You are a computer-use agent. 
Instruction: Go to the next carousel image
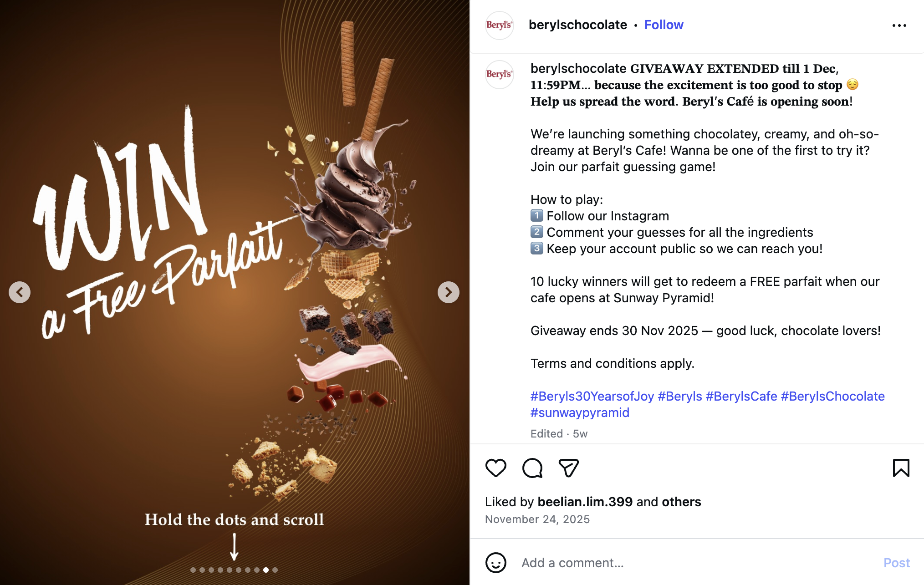pos(448,292)
